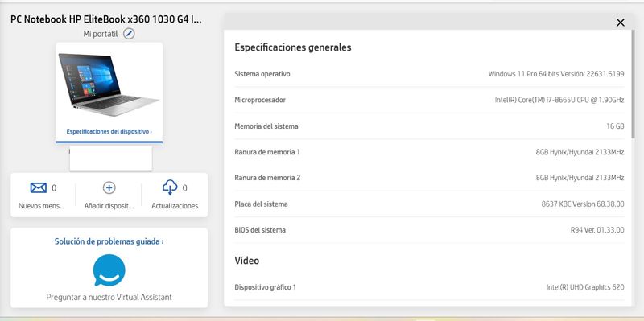Open Especificaciones del dispositivo link
Image resolution: width=644 pixels, height=321 pixels.
[x=109, y=132]
